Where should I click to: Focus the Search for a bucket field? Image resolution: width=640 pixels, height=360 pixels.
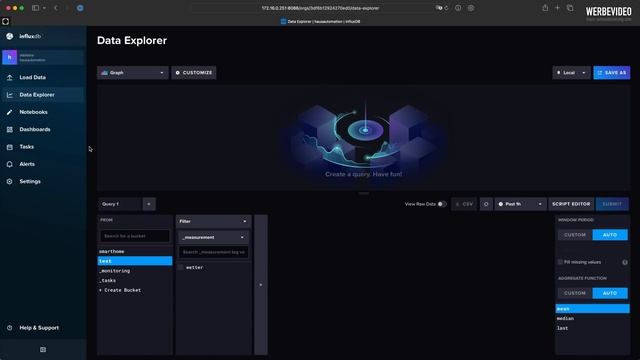(x=135, y=236)
